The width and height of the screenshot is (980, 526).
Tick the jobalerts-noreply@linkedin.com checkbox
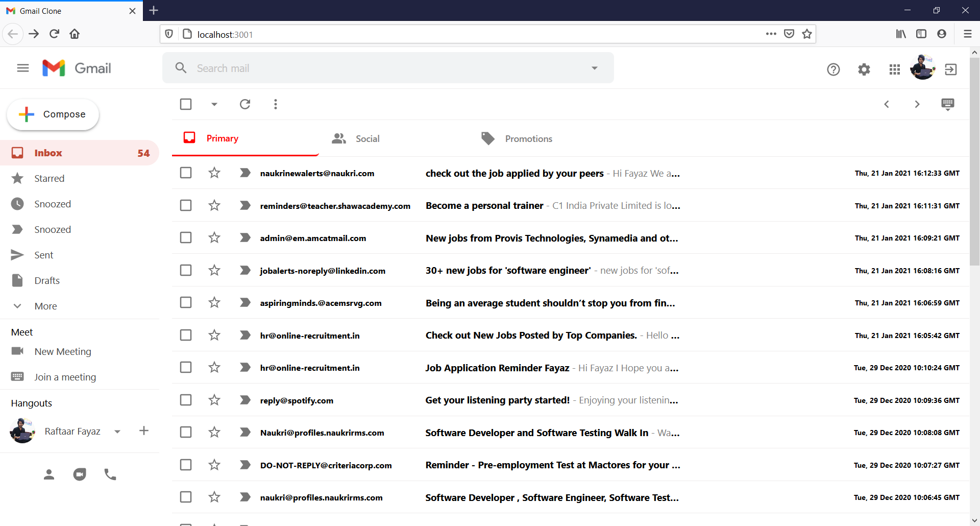(x=186, y=270)
